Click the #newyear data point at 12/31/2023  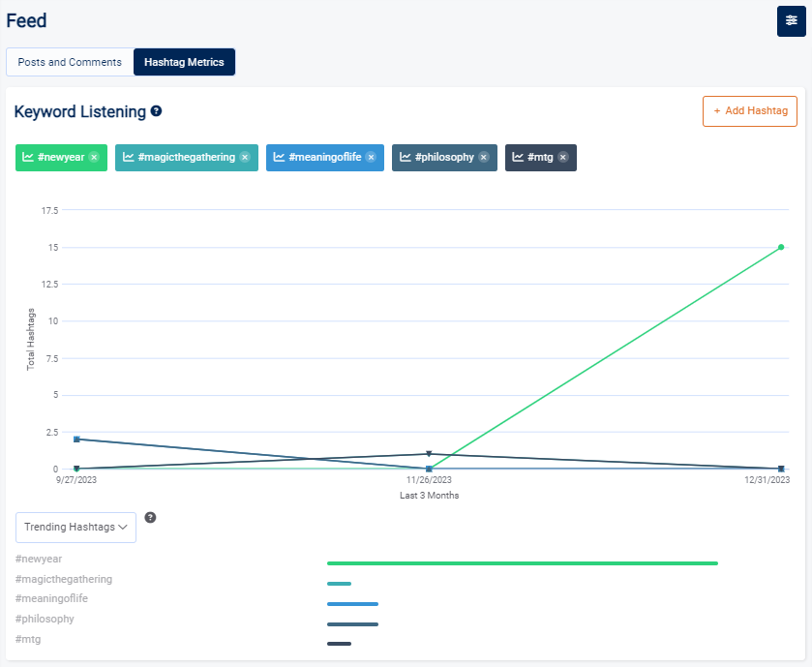(x=780, y=247)
